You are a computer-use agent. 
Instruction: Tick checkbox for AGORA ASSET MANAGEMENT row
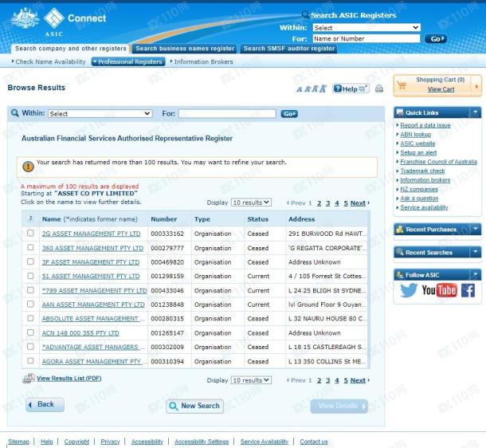tap(30, 360)
